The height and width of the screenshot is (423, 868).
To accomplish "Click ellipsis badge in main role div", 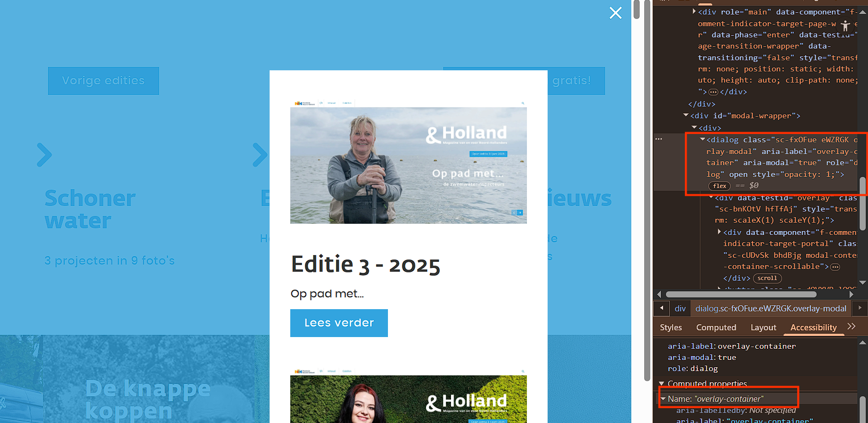I will [713, 92].
